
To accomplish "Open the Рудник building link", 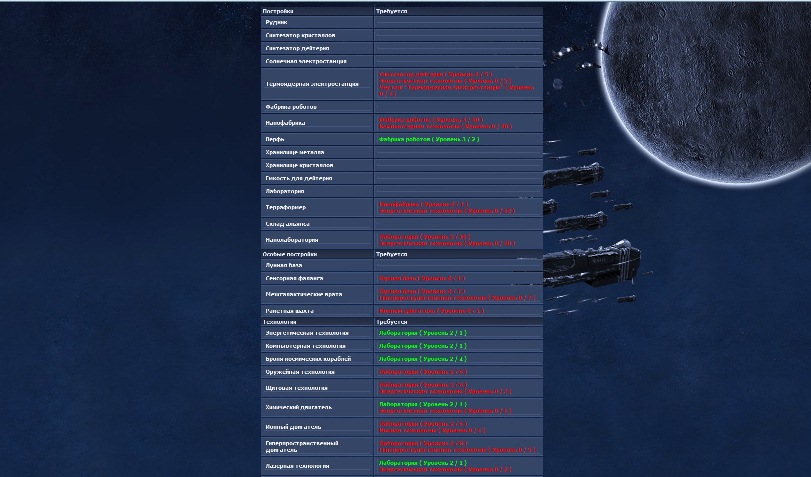I will (277, 21).
